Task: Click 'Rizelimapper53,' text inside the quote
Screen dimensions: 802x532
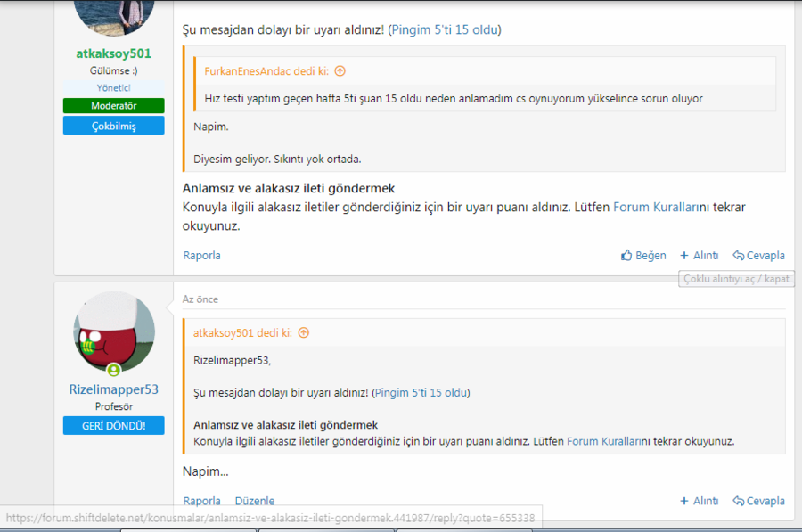Action: pos(233,361)
